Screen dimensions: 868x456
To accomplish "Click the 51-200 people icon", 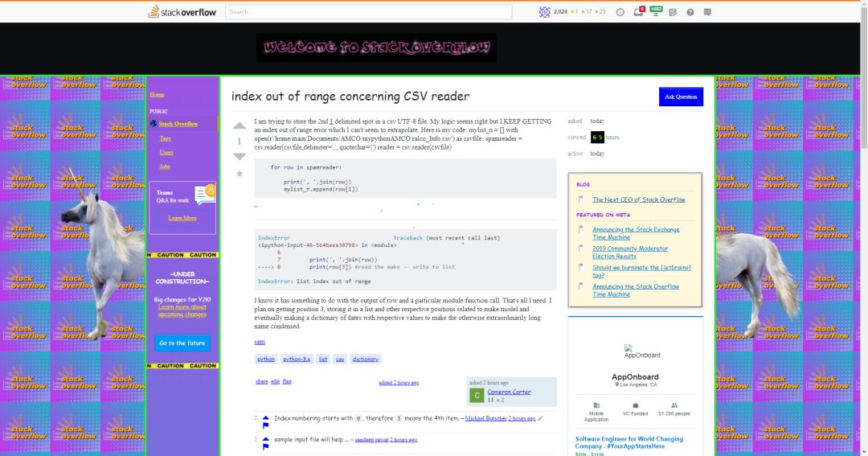I will point(674,405).
